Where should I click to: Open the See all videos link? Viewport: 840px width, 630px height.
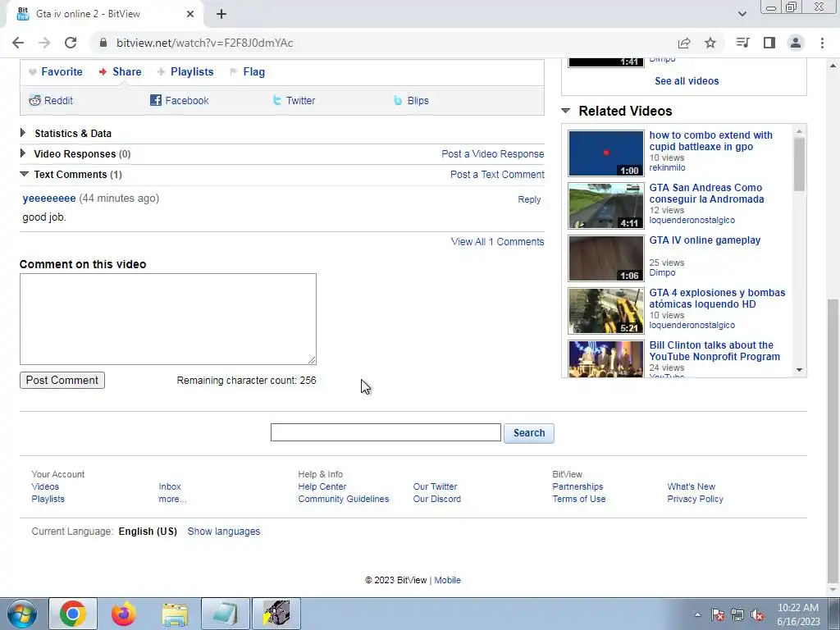pos(687,81)
